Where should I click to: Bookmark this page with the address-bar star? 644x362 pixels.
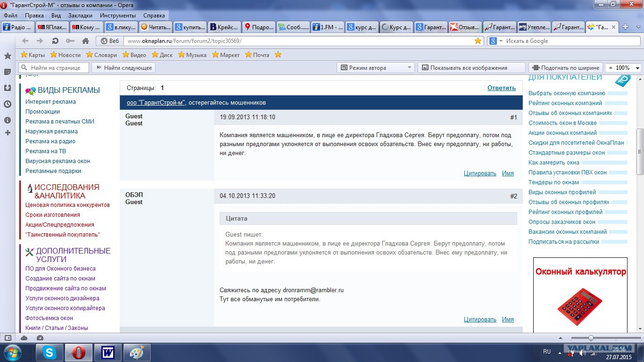(x=478, y=41)
